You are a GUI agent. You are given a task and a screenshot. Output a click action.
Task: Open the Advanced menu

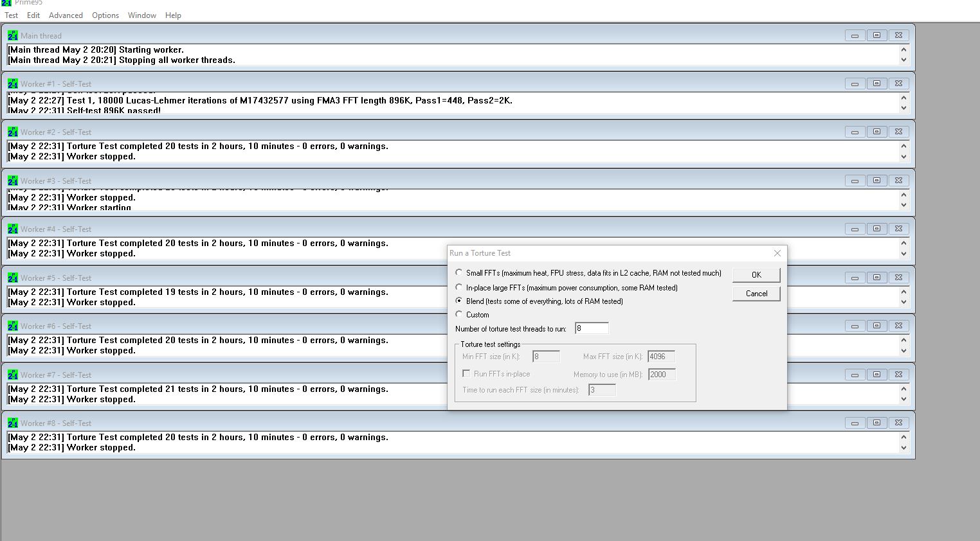[66, 15]
